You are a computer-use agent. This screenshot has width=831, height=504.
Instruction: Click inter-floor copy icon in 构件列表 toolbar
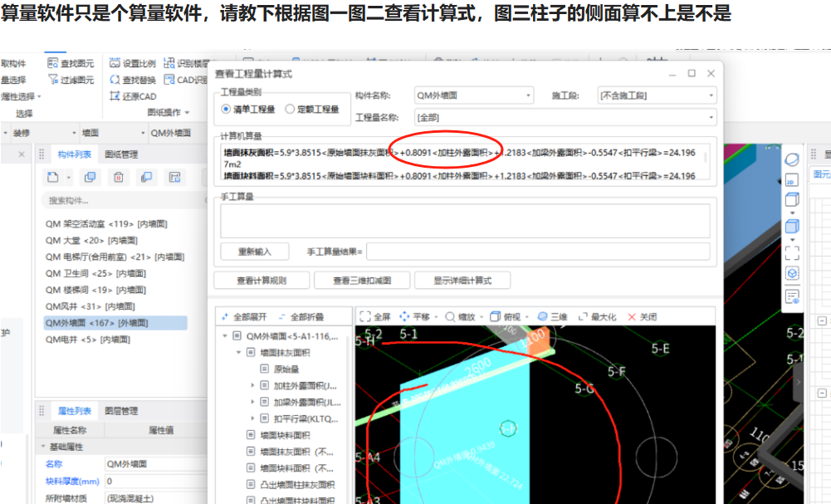[x=146, y=177]
